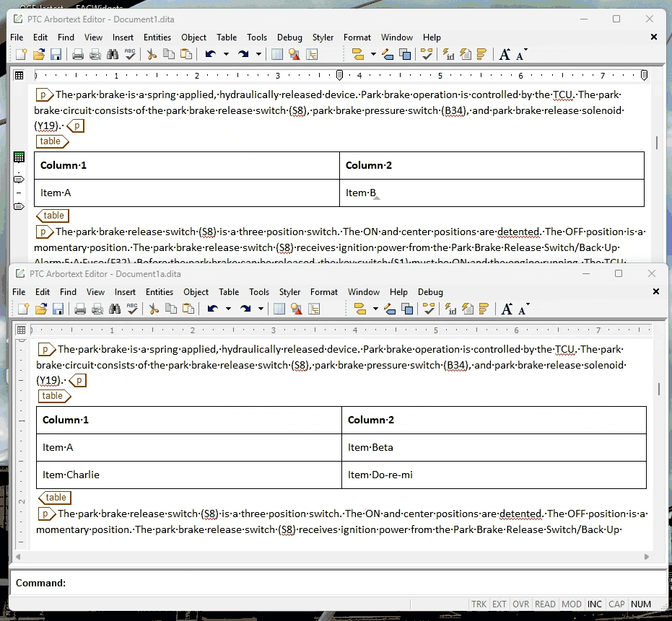Screen dimensions: 672x621
Task: Click Paste icon in Document1.dita toolbar
Action: (x=186, y=54)
